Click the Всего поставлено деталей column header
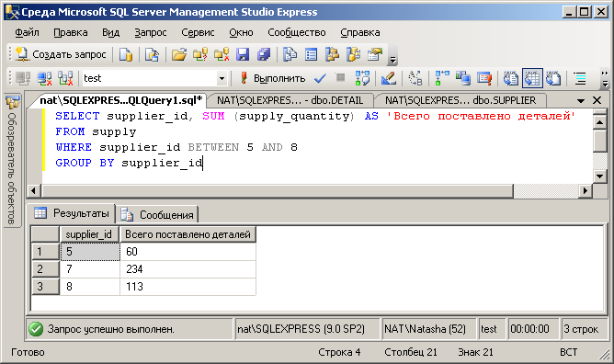The image size is (614, 364). pyautogui.click(x=188, y=234)
